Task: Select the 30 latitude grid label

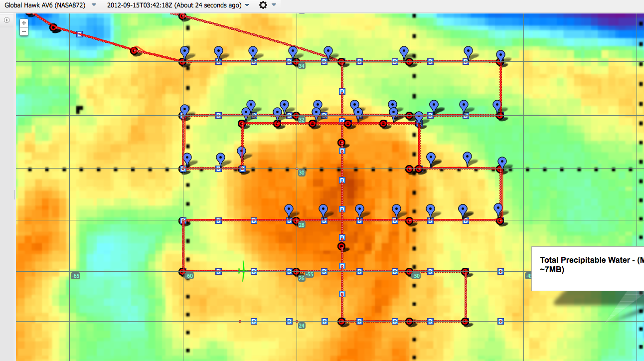Action: [x=302, y=173]
